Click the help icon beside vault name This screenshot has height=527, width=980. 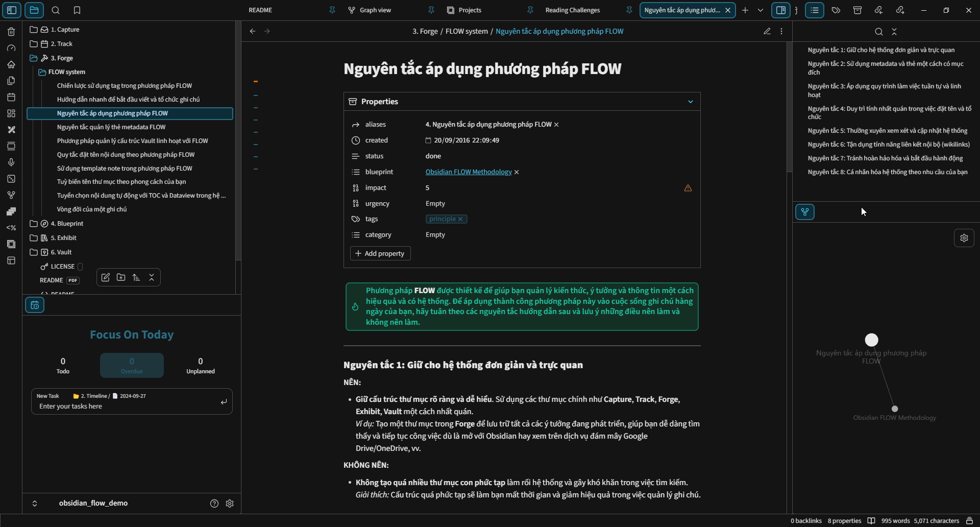click(214, 504)
